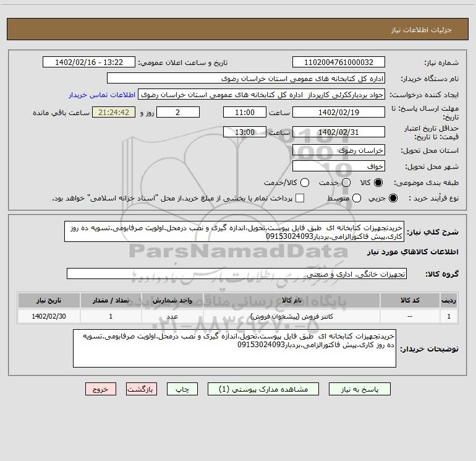Click the 13:00 validity hour field
Viewport: 476px width, 461px height.
(x=245, y=132)
